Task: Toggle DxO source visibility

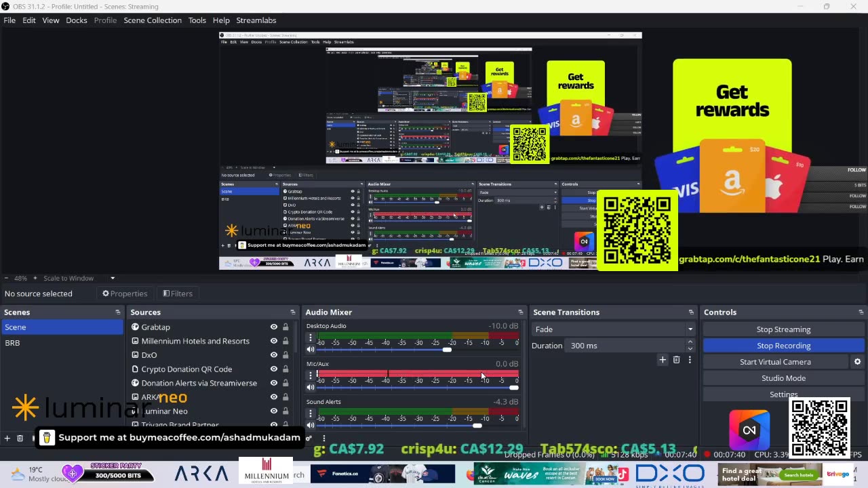Action: click(x=274, y=355)
